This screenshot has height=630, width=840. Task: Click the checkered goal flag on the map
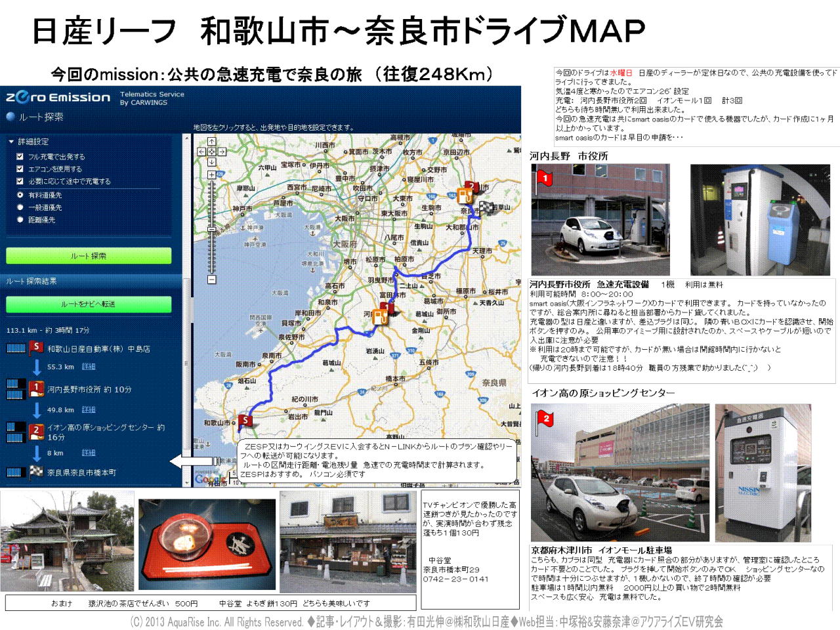click(x=486, y=208)
